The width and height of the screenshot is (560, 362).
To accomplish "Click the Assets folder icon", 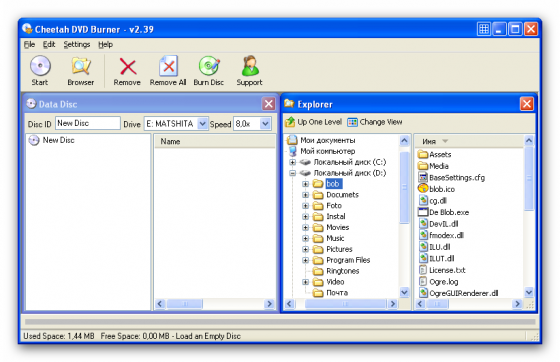I will click(423, 154).
